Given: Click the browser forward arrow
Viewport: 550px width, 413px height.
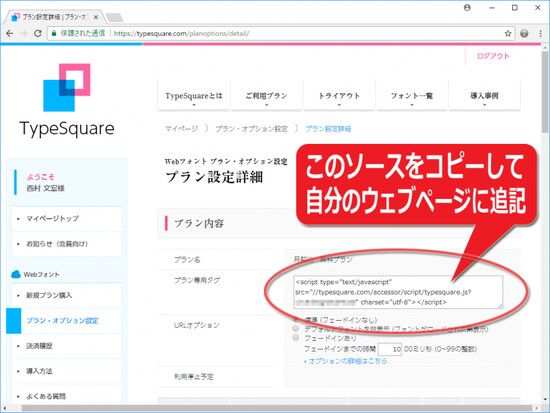Looking at the screenshot, I should click(x=24, y=33).
